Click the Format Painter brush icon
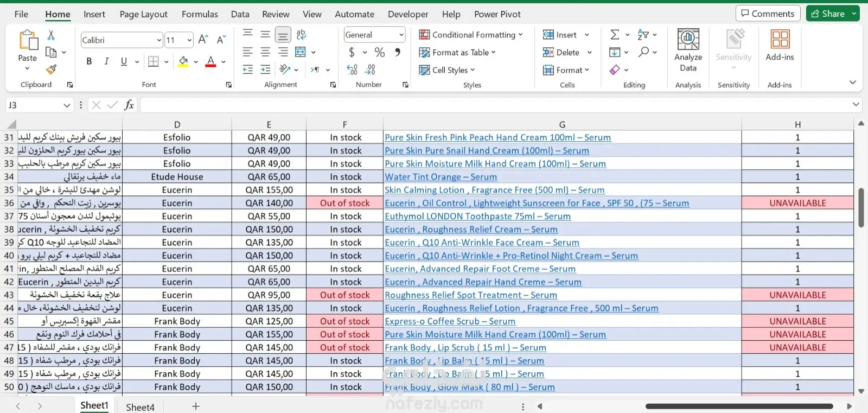This screenshot has width=868, height=413. (51, 69)
